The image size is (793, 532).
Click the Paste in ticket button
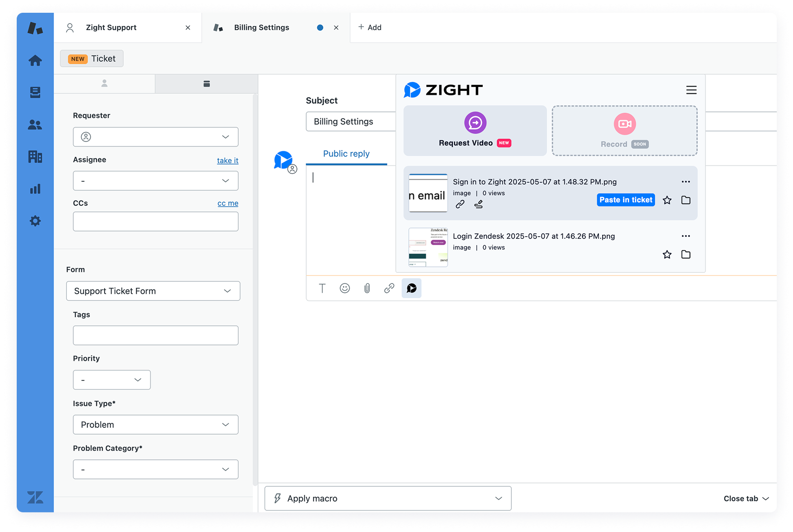pos(625,200)
